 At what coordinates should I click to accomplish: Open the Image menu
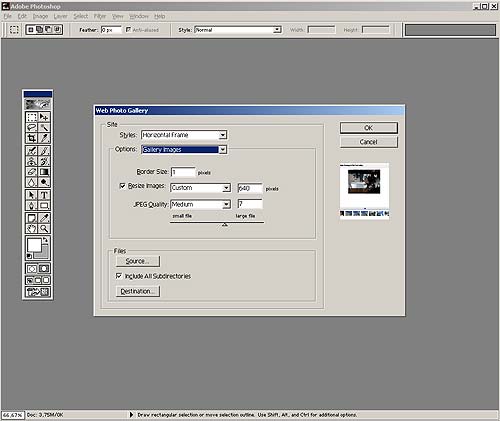[40, 16]
